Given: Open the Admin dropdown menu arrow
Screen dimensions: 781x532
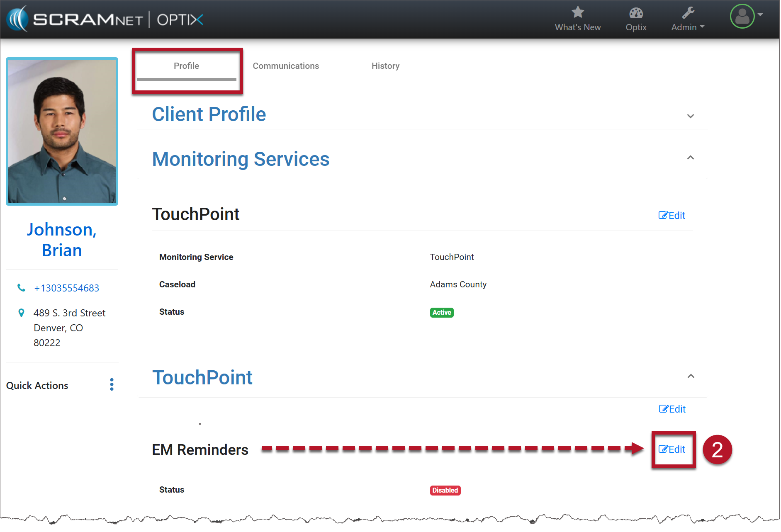Looking at the screenshot, I should point(702,27).
